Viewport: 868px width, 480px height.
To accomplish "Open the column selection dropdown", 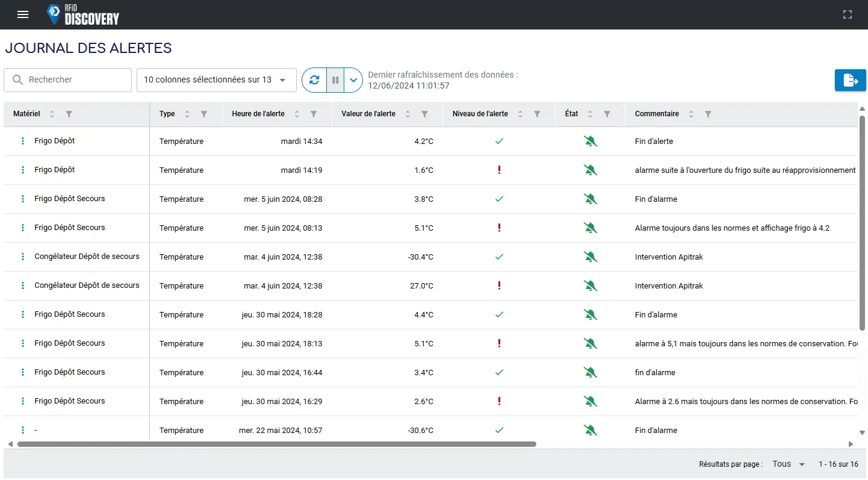I will [x=217, y=80].
